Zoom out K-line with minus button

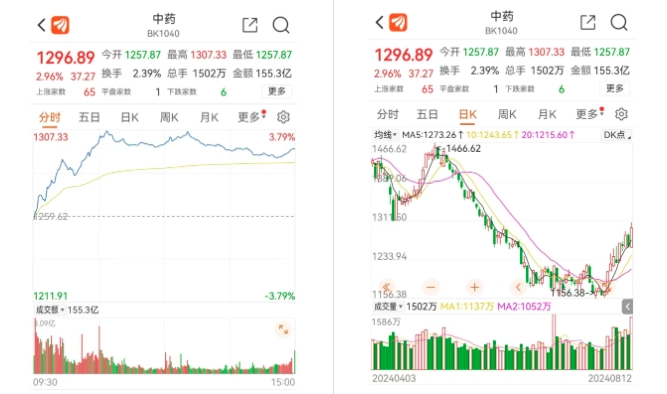point(430,287)
